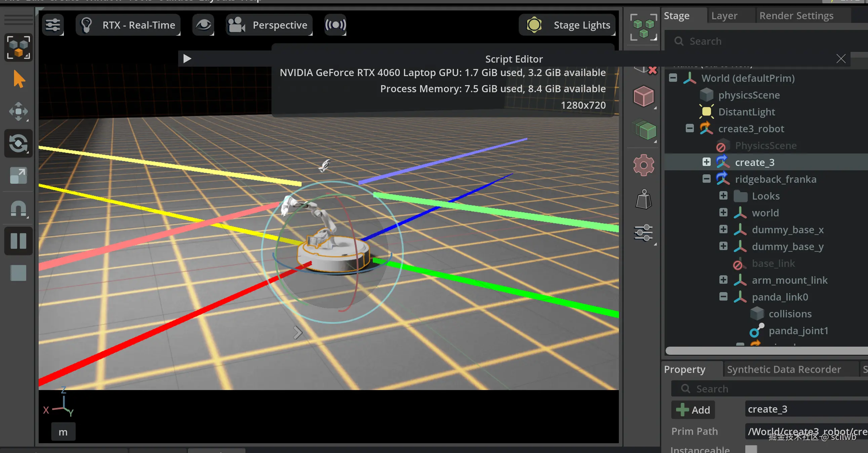Open the eye visibility menu
This screenshot has width=868, height=453.
coord(203,25)
